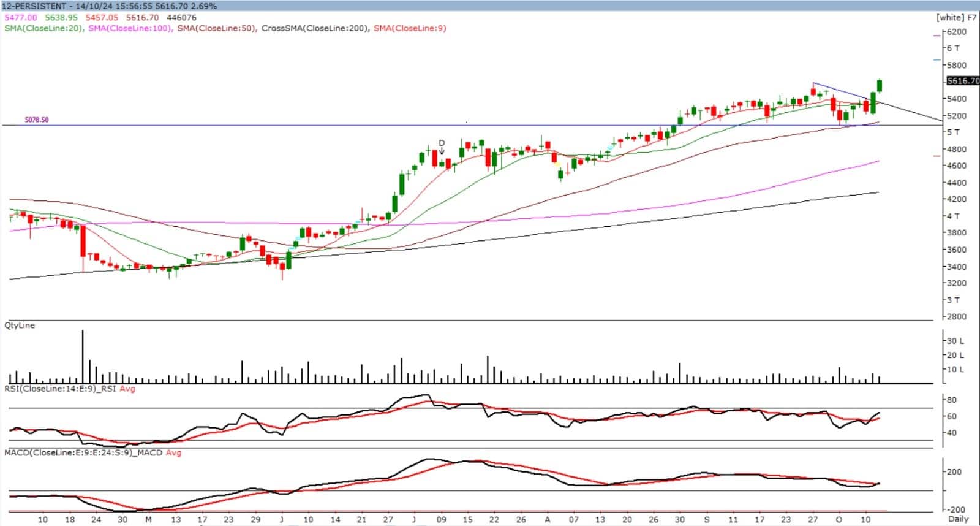Click the blue dash marker above 5800

tap(937, 59)
